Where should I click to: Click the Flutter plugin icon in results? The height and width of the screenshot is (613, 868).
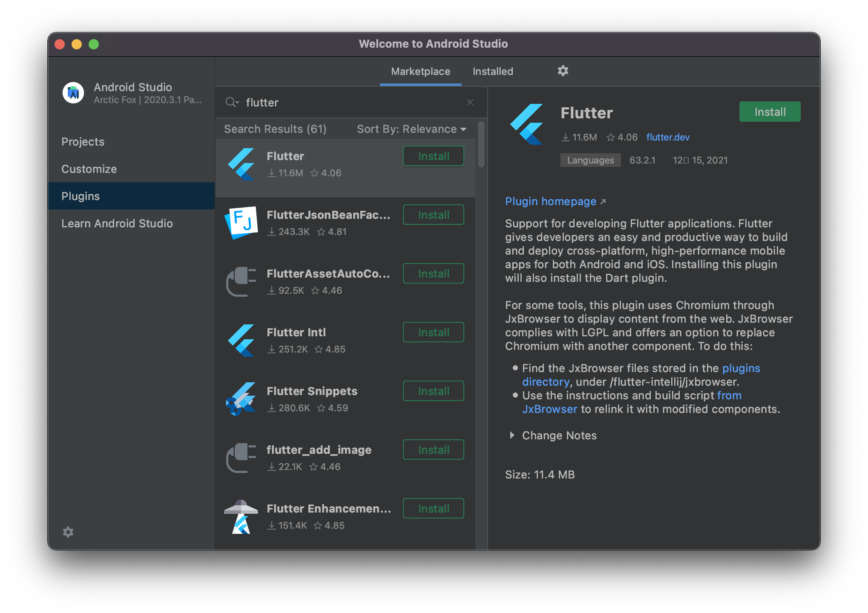241,164
